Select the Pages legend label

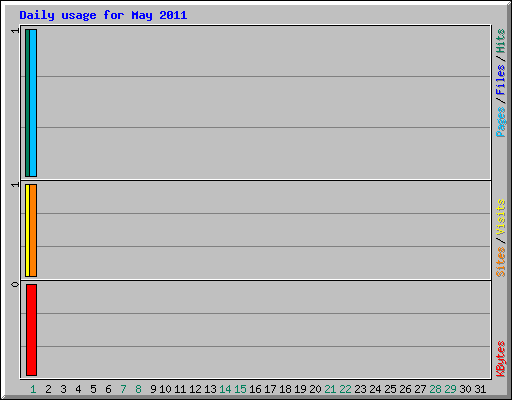click(x=500, y=122)
